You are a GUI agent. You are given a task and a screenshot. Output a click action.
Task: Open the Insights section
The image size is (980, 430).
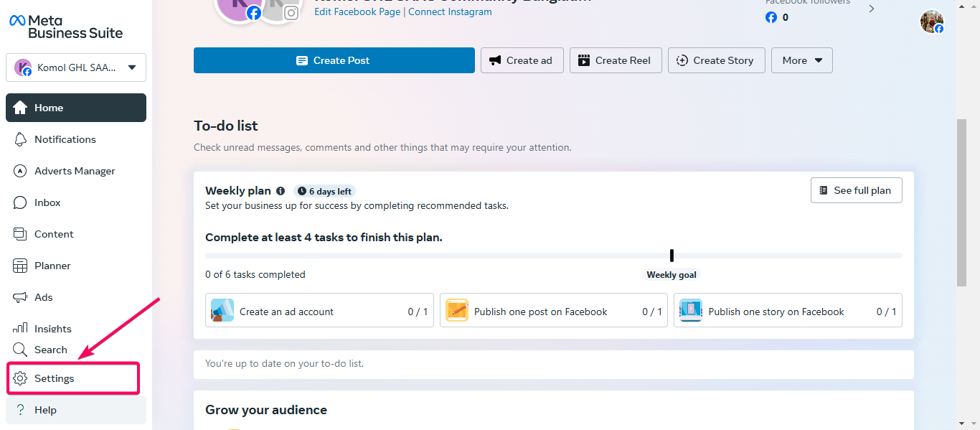pos(76,327)
